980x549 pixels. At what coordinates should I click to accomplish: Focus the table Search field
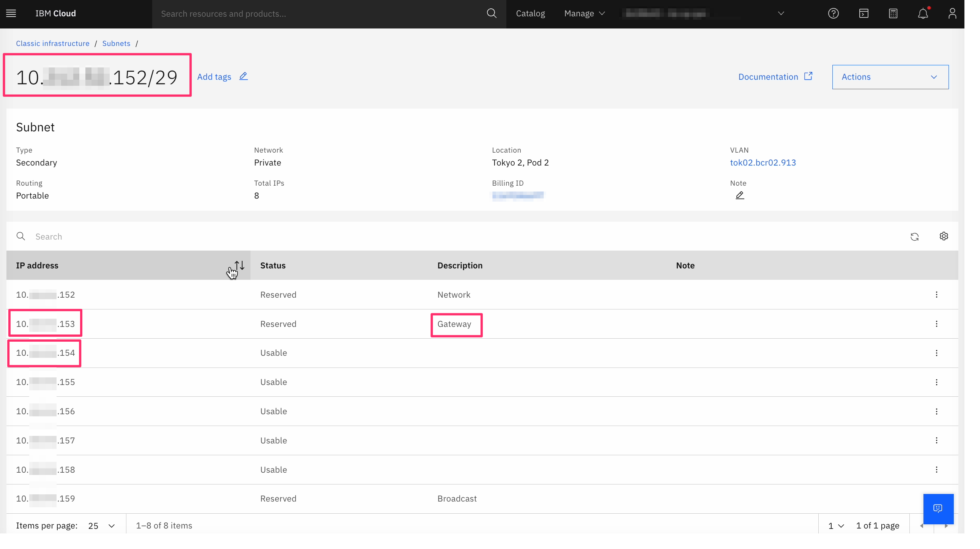click(x=266, y=237)
